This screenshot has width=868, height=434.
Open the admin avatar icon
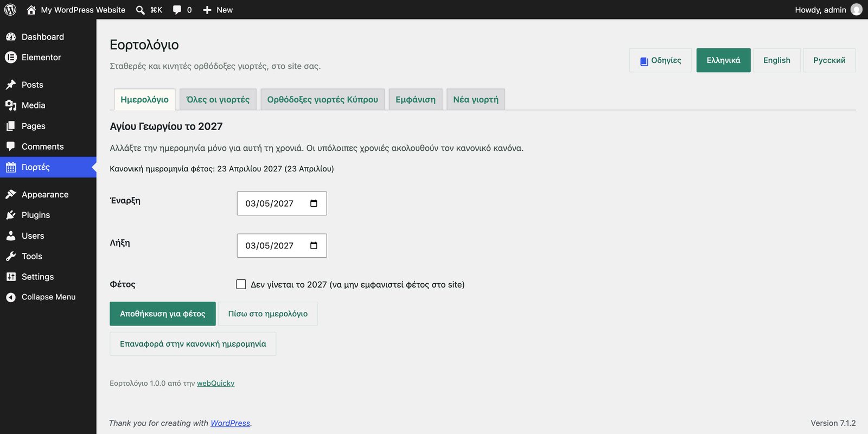(857, 10)
